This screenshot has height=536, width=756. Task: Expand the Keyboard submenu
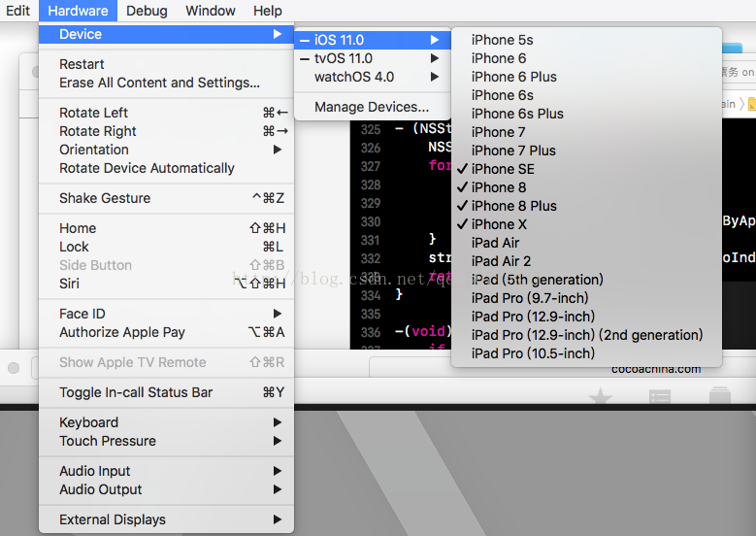click(166, 422)
